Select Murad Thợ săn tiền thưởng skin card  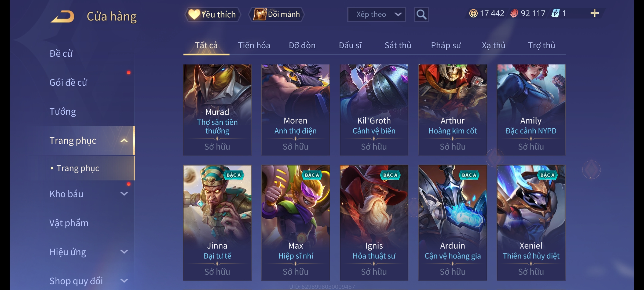tap(217, 110)
